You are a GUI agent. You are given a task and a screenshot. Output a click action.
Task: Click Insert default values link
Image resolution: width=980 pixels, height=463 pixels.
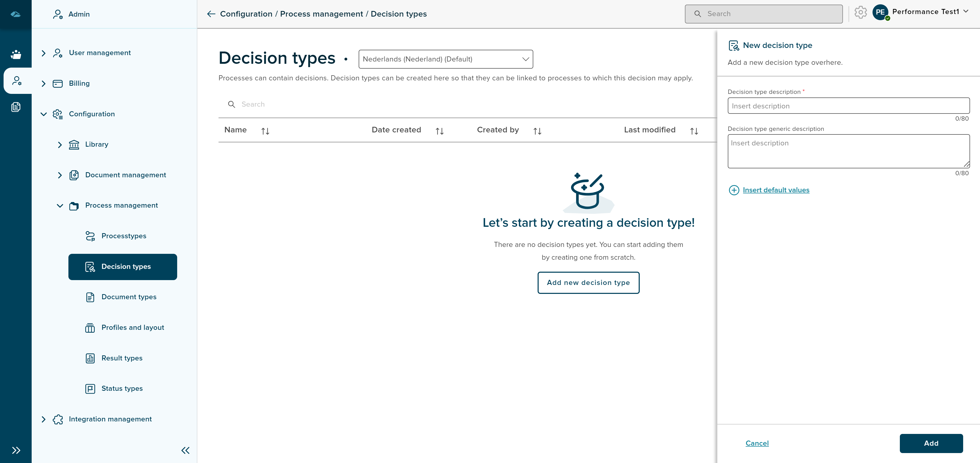pyautogui.click(x=776, y=190)
